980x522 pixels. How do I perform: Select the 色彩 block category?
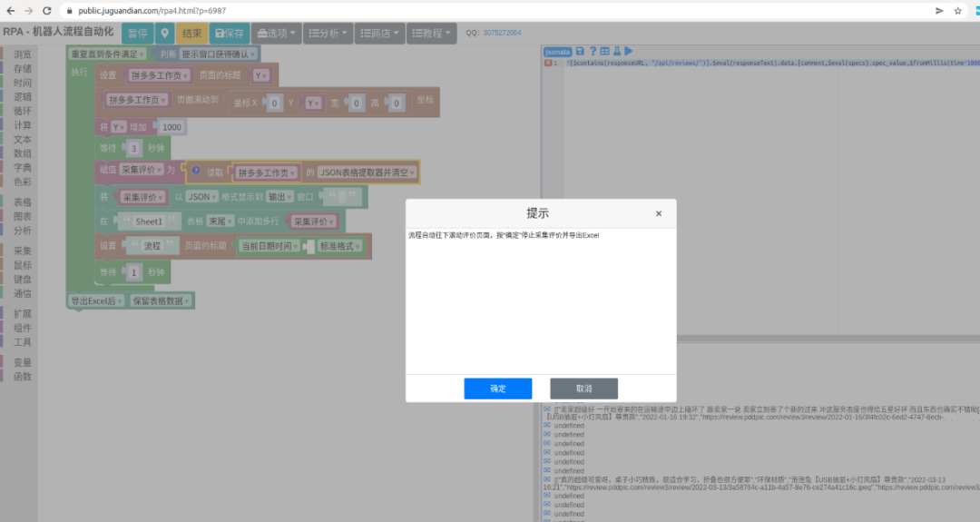click(23, 182)
